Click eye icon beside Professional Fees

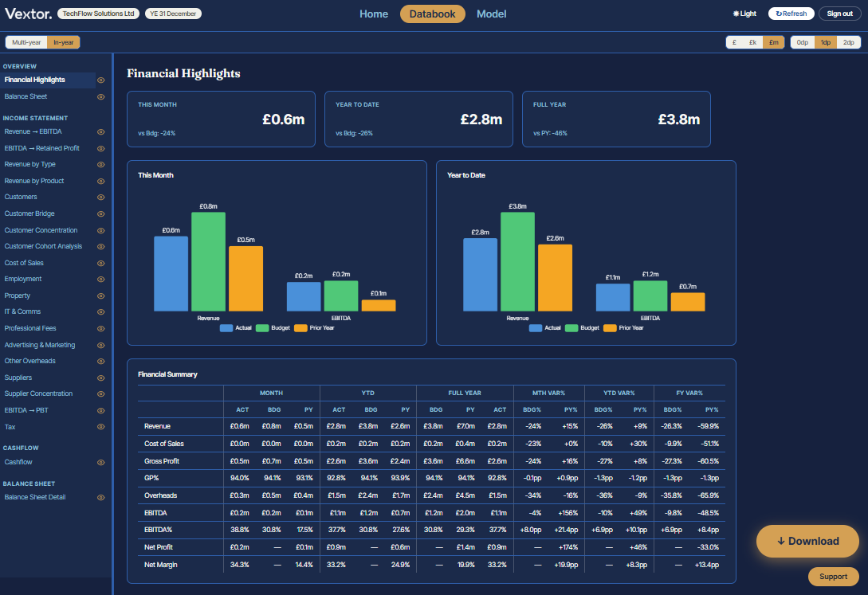[100, 328]
